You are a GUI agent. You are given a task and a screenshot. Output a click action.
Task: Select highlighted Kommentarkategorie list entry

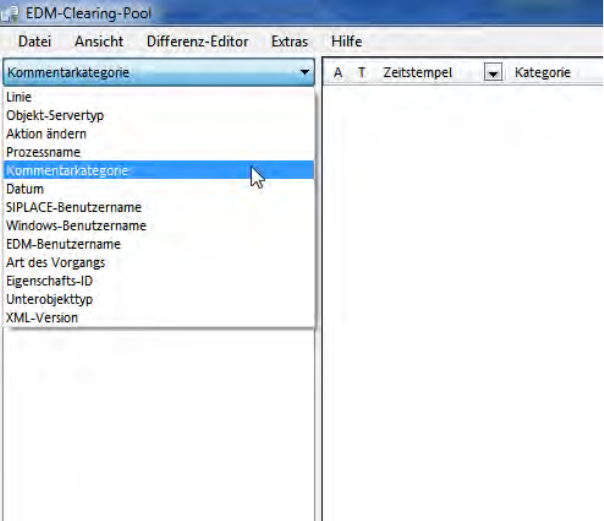pyautogui.click(x=159, y=171)
